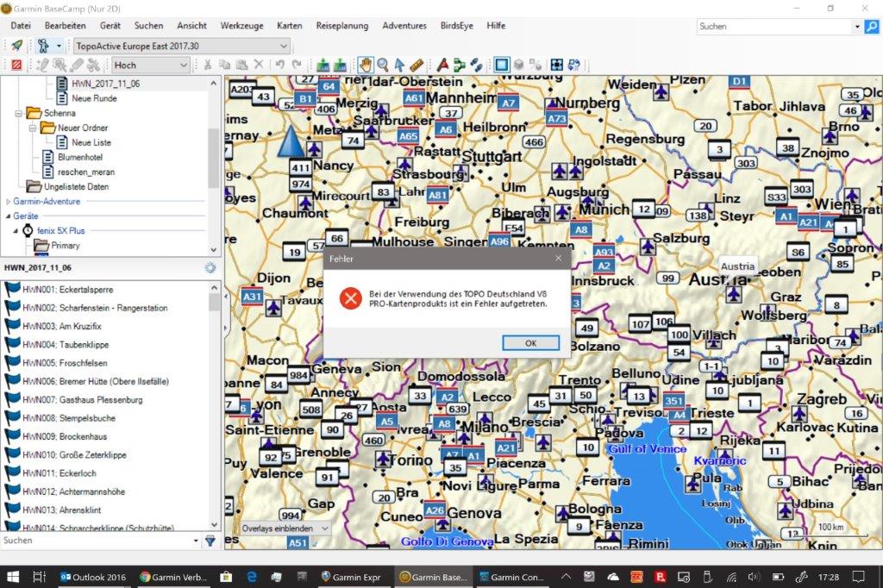Open the Ansicht menu

191,26
